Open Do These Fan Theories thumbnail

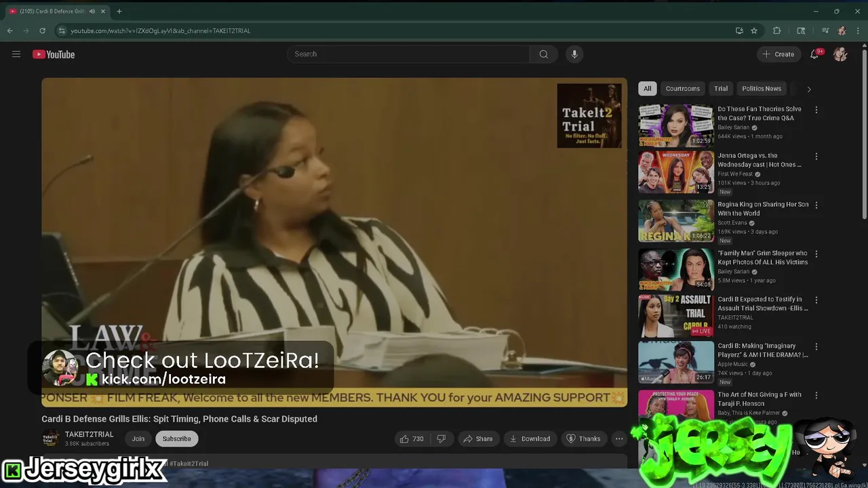pyautogui.click(x=675, y=125)
